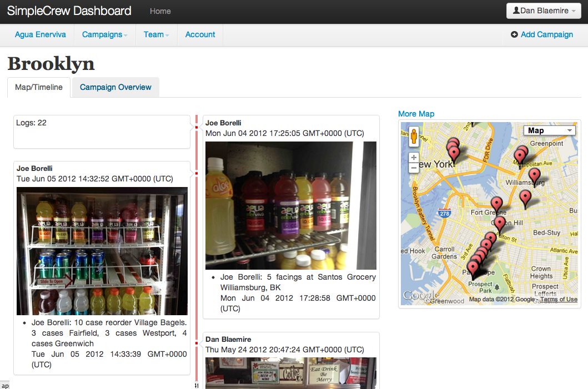Click the map pin at Clinton Hill
Viewport: 588px width, 389px height.
(x=500, y=224)
